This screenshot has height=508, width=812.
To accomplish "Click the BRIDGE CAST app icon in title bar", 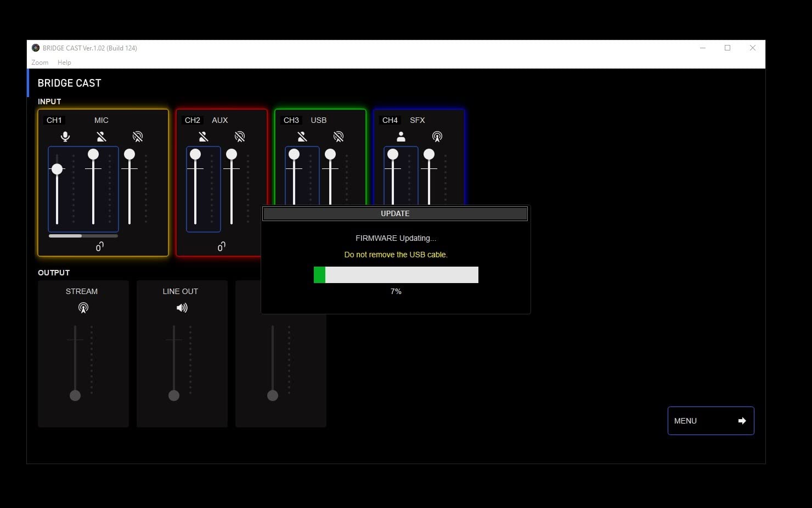I will [x=36, y=48].
